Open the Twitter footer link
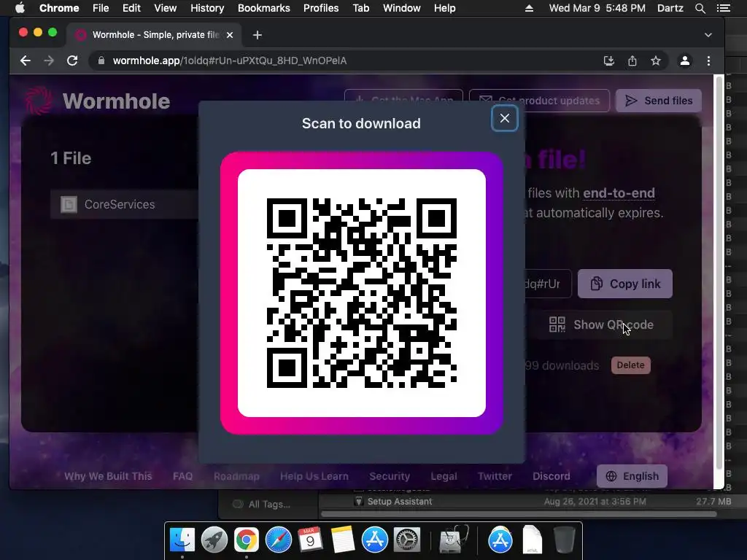Image resolution: width=747 pixels, height=560 pixels. click(x=495, y=476)
